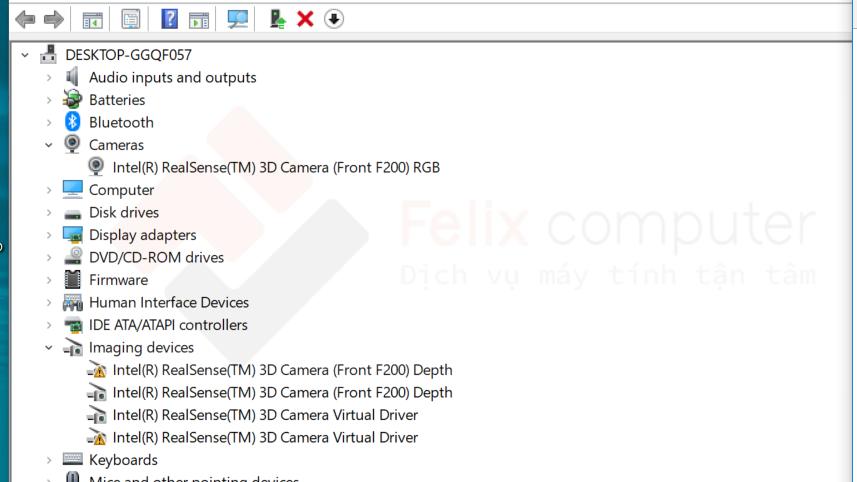Toggle the Show/Hide Console Tree icon
The width and height of the screenshot is (857, 482).
[92, 19]
